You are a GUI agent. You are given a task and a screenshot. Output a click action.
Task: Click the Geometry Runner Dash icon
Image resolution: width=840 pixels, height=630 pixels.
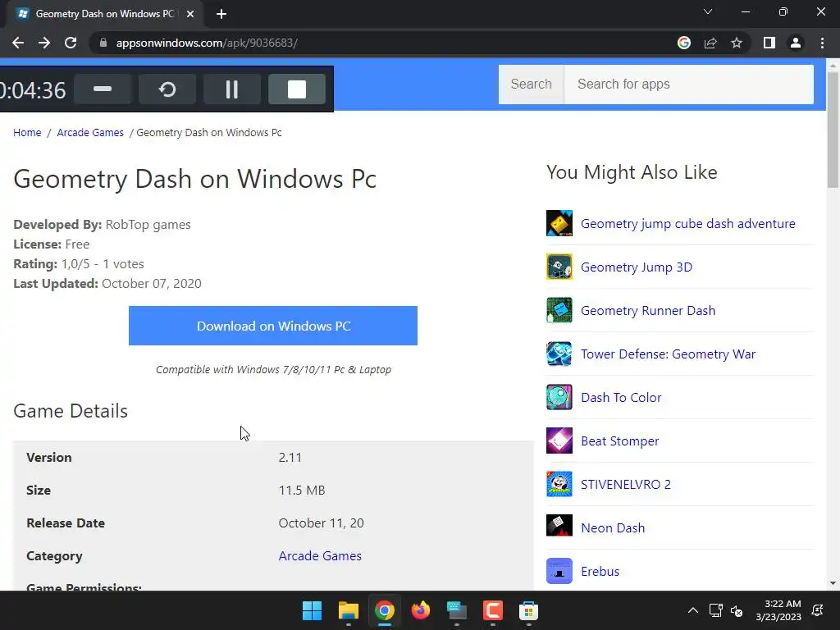click(x=559, y=310)
